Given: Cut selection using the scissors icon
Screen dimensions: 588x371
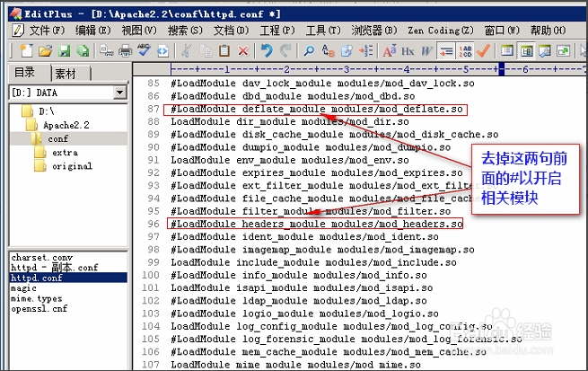Looking at the screenshot, I should pos(187,50).
